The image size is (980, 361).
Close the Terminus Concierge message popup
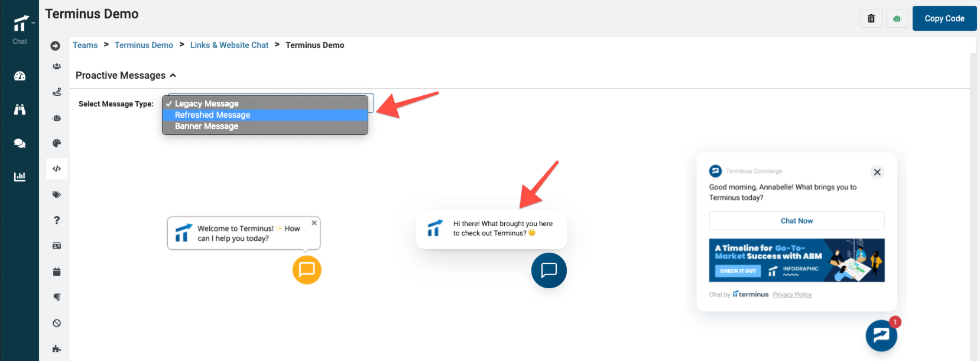[877, 172]
